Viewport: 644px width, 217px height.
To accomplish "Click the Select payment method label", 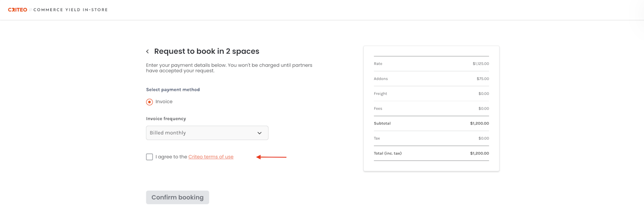I will (173, 89).
